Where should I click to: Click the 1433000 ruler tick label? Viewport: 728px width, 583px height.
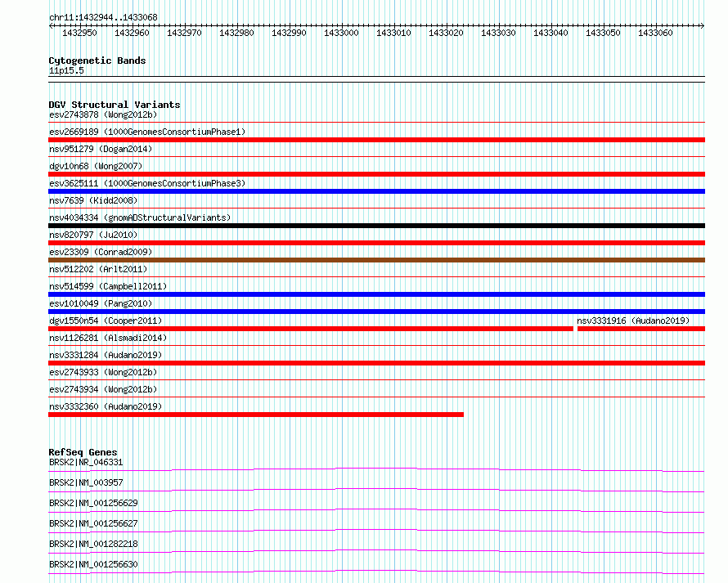pos(341,33)
